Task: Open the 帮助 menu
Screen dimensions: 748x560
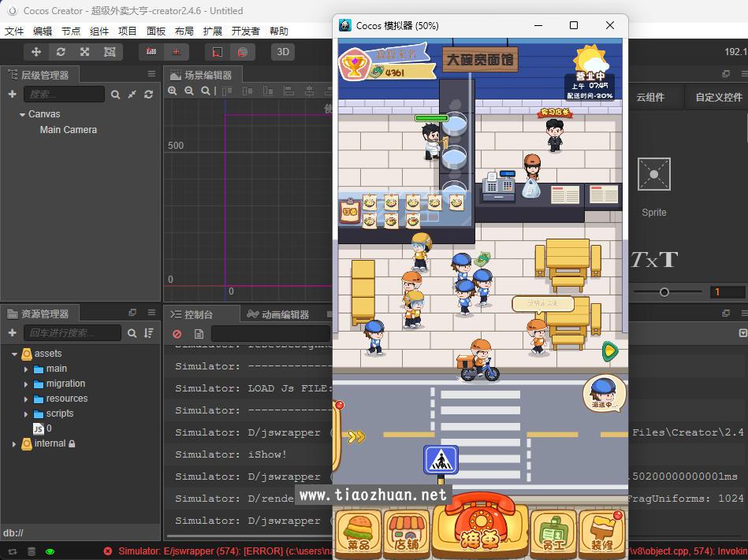Action: tap(279, 31)
